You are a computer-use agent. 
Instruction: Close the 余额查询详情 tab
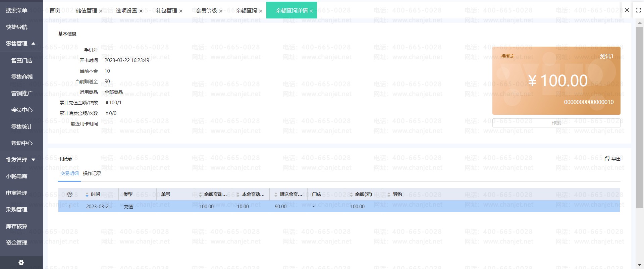point(311,11)
